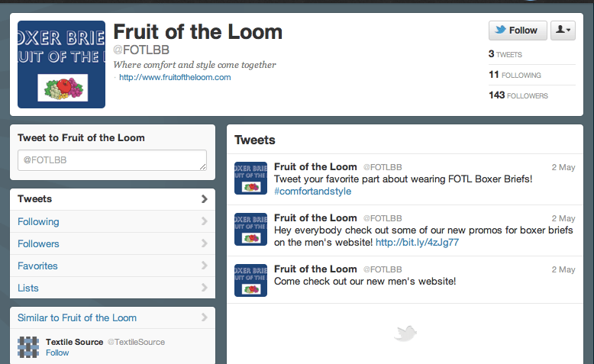The height and width of the screenshot is (364, 594).
Task: Open the Following list in sidebar
Action: [x=112, y=222]
